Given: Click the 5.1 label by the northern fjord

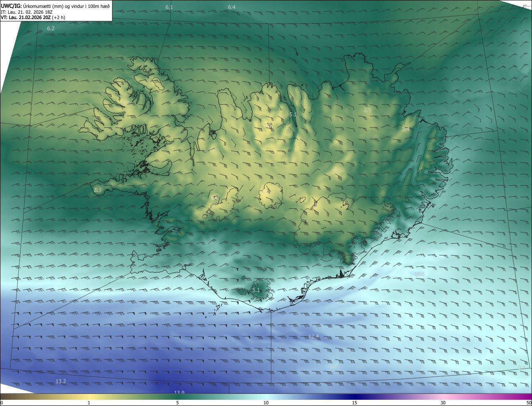Looking at the screenshot, I should click(x=293, y=114).
